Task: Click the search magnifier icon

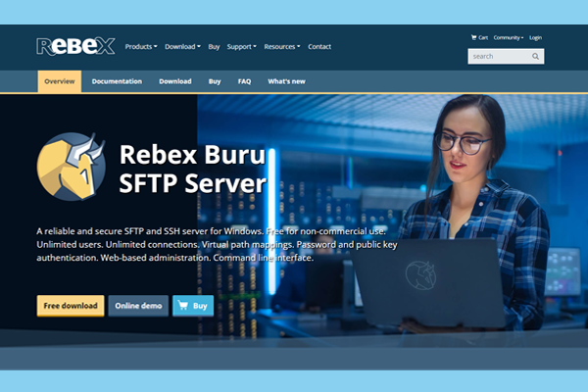Action: pyautogui.click(x=535, y=56)
